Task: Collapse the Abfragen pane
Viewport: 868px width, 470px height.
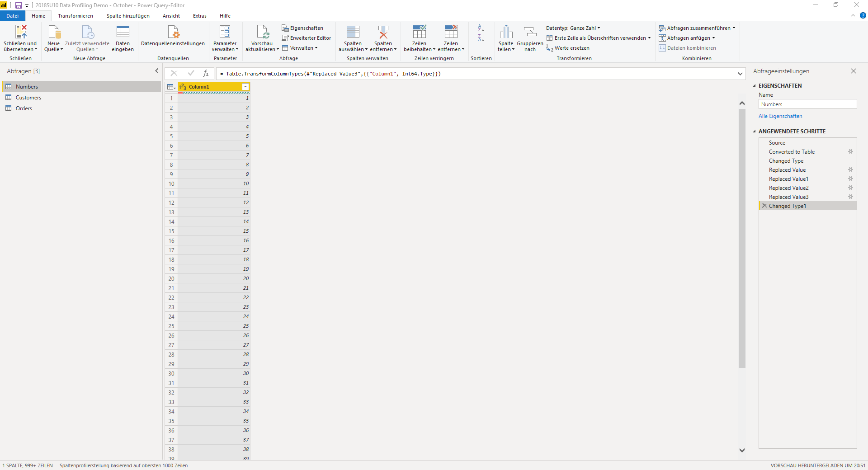Action: (x=157, y=71)
